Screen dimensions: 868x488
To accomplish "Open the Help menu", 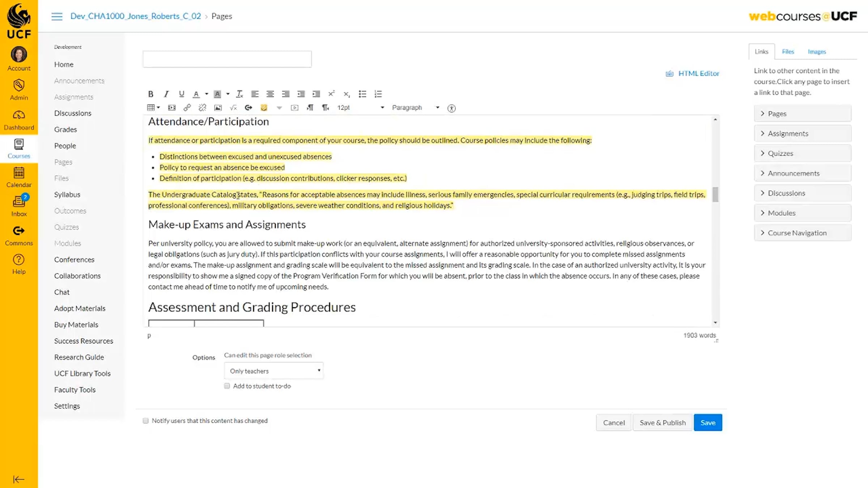I will [19, 264].
